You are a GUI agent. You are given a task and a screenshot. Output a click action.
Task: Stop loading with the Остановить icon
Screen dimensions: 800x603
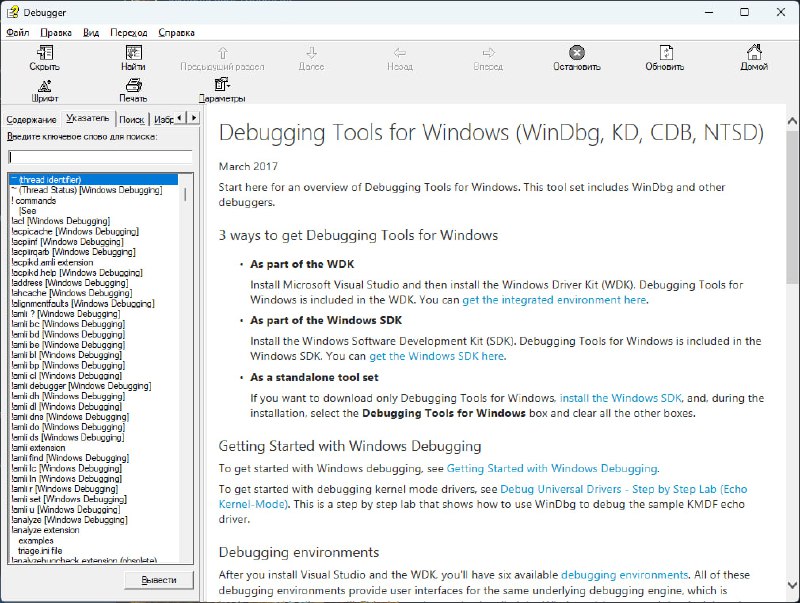pyautogui.click(x=577, y=53)
